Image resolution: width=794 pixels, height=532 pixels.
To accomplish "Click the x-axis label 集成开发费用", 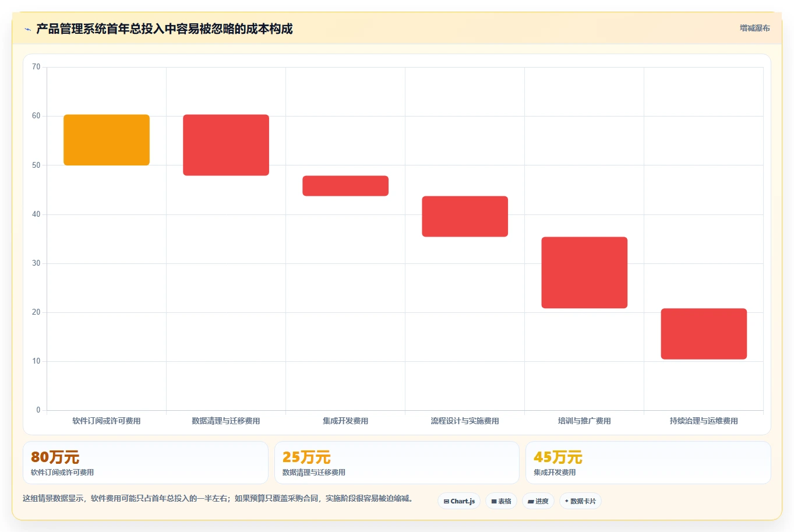I will [345, 421].
